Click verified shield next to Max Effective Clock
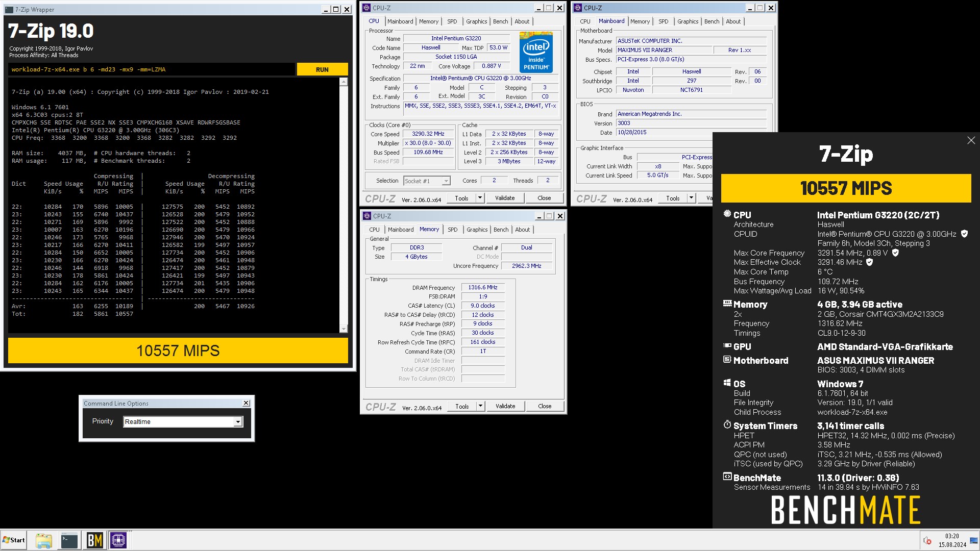The width and height of the screenshot is (980, 551). [x=869, y=262]
